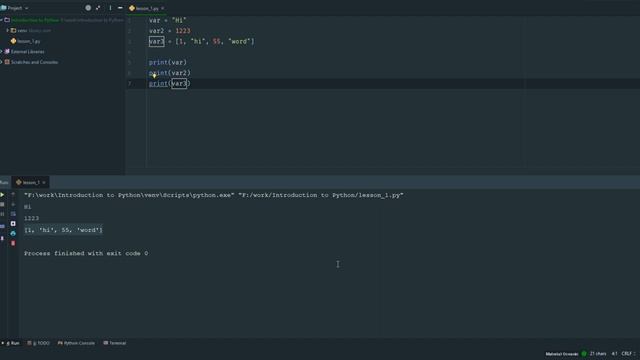
Task: Close the lesson_1 run tab
Action: point(44,182)
